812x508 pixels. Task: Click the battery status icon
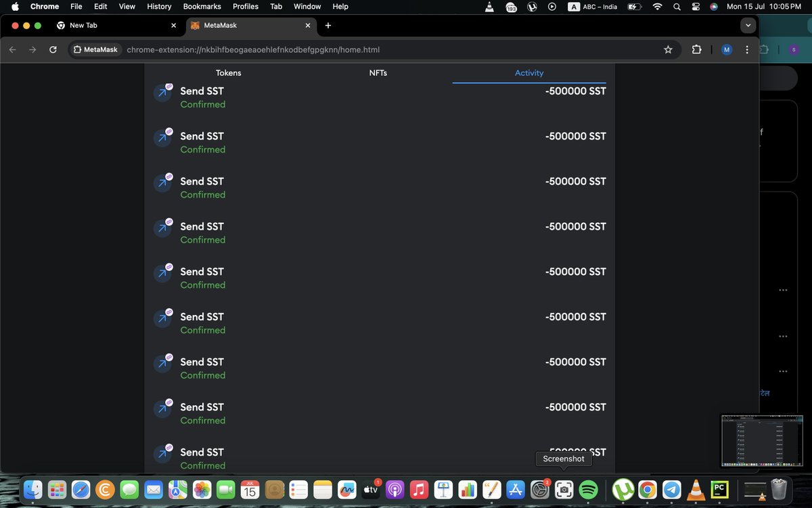tap(634, 6)
